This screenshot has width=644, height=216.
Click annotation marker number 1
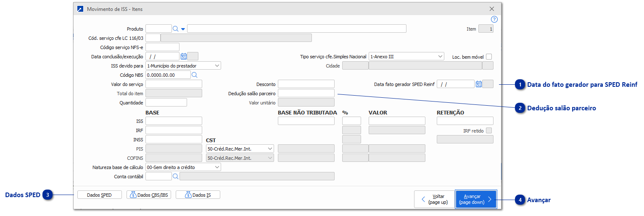click(x=520, y=85)
